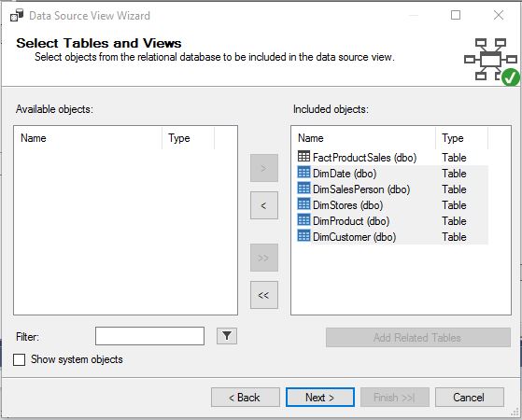Click the DimDate table icon
The image size is (522, 420).
303,172
